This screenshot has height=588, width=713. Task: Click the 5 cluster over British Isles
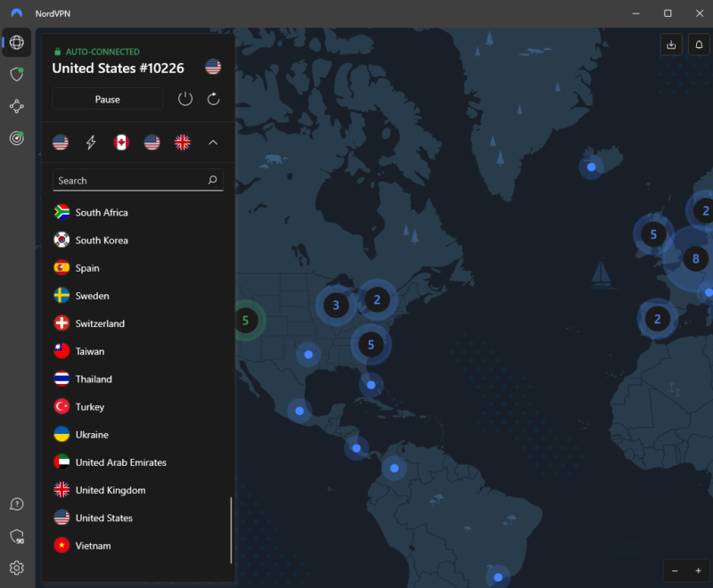point(653,234)
